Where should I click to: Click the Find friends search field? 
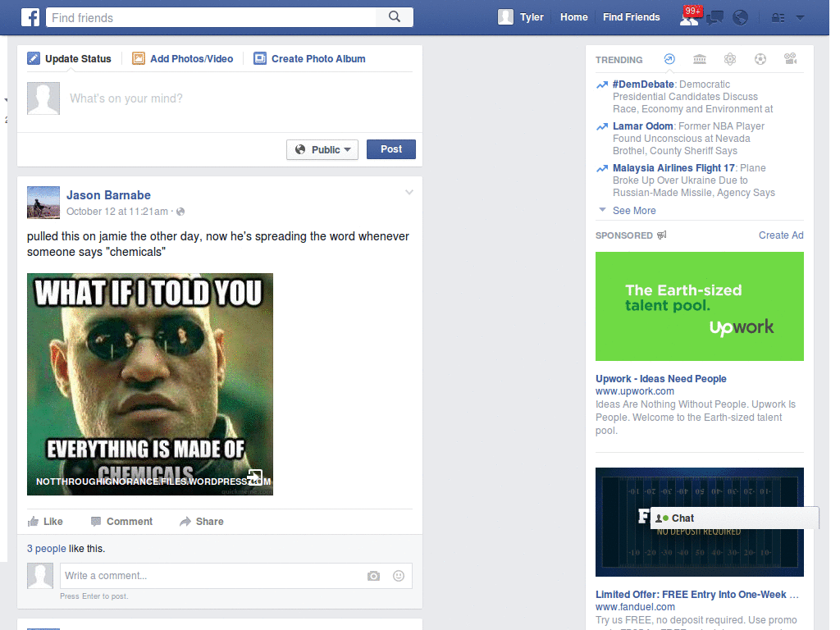pos(212,18)
